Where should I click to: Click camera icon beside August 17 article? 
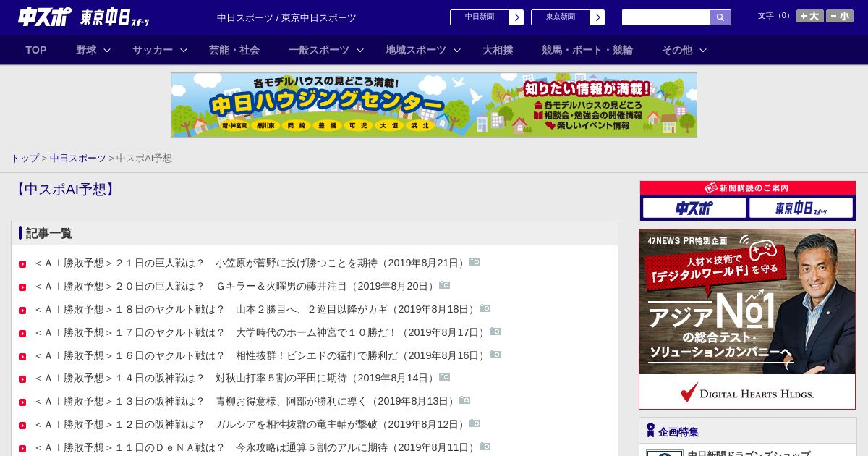pyautogui.click(x=495, y=332)
